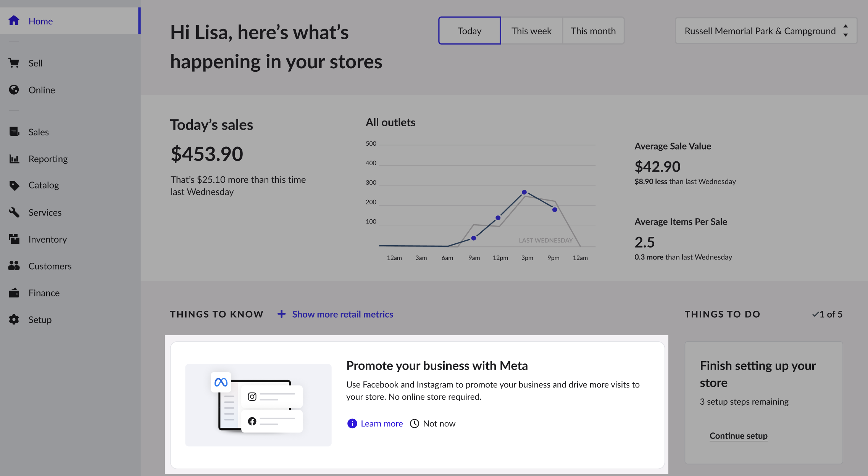Click the outlet selector arrows
The width and height of the screenshot is (868, 476).
click(x=845, y=31)
